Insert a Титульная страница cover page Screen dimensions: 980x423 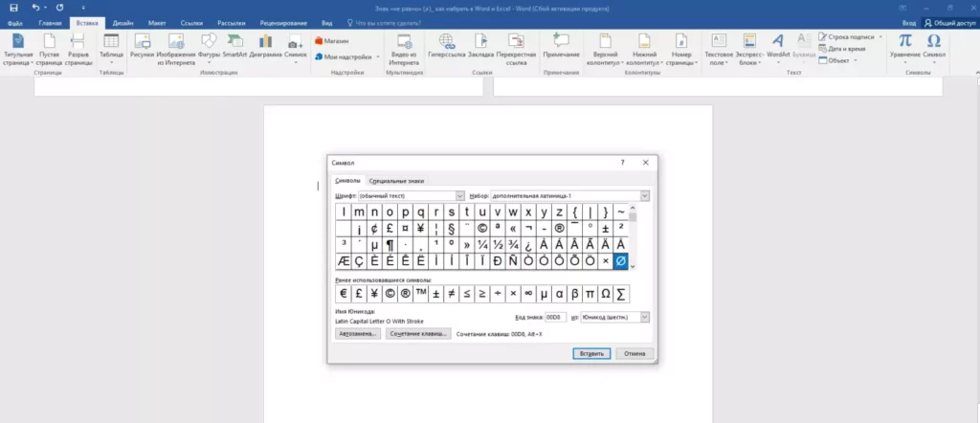point(17,50)
